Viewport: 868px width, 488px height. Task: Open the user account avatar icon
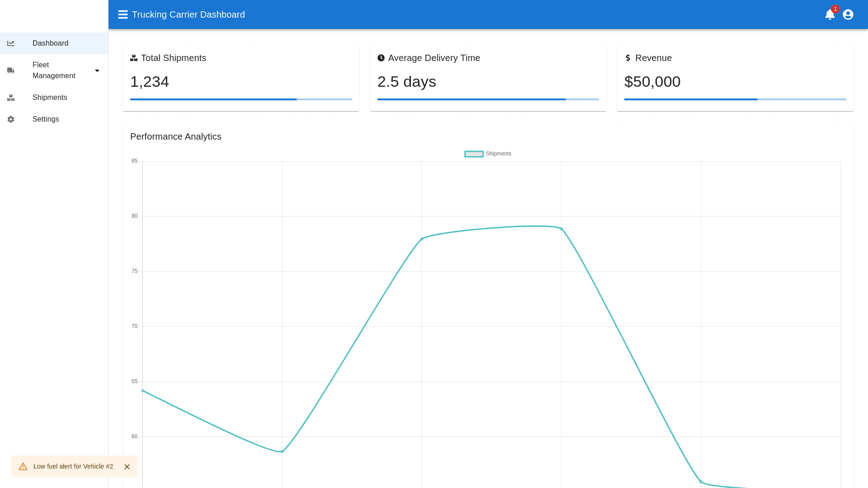pyautogui.click(x=848, y=14)
